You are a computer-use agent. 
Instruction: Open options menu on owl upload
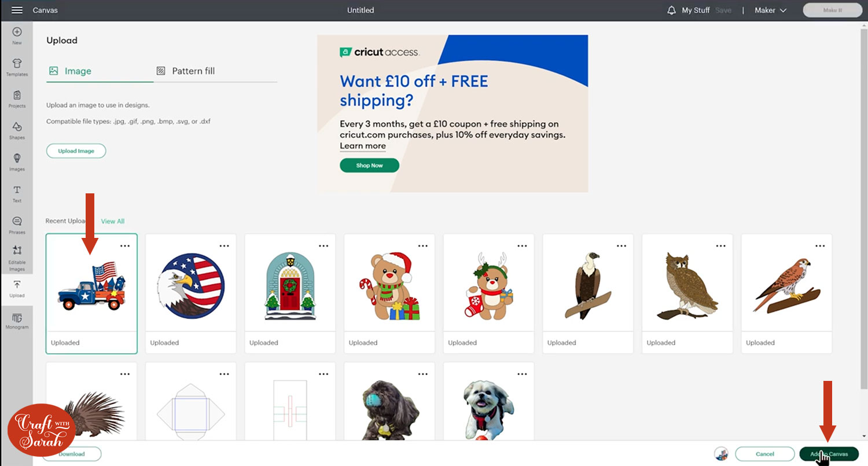pos(720,246)
